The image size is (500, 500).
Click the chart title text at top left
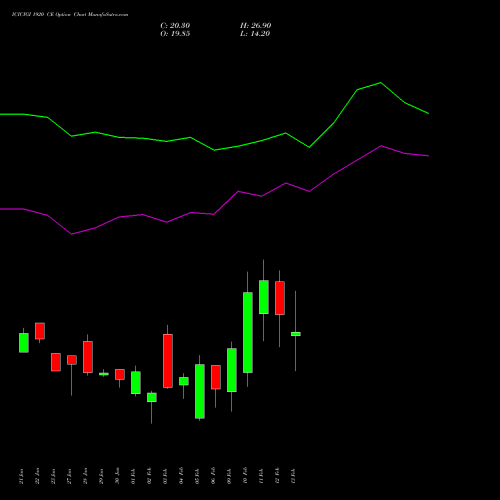coord(70,14)
